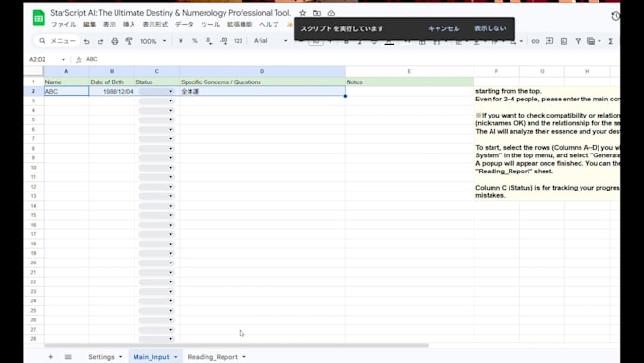The width and height of the screenshot is (644, 363).
Task: Select column A header
Action: (66, 71)
